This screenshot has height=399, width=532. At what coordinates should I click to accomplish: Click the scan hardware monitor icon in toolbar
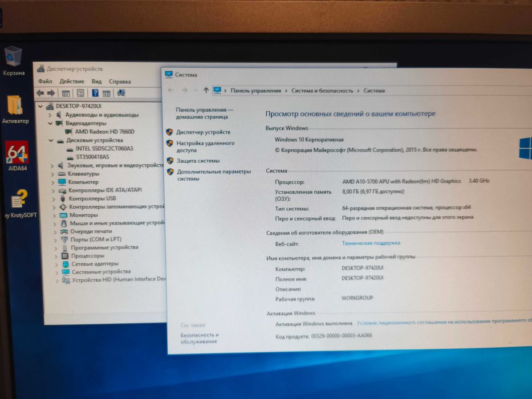pyautogui.click(x=121, y=93)
